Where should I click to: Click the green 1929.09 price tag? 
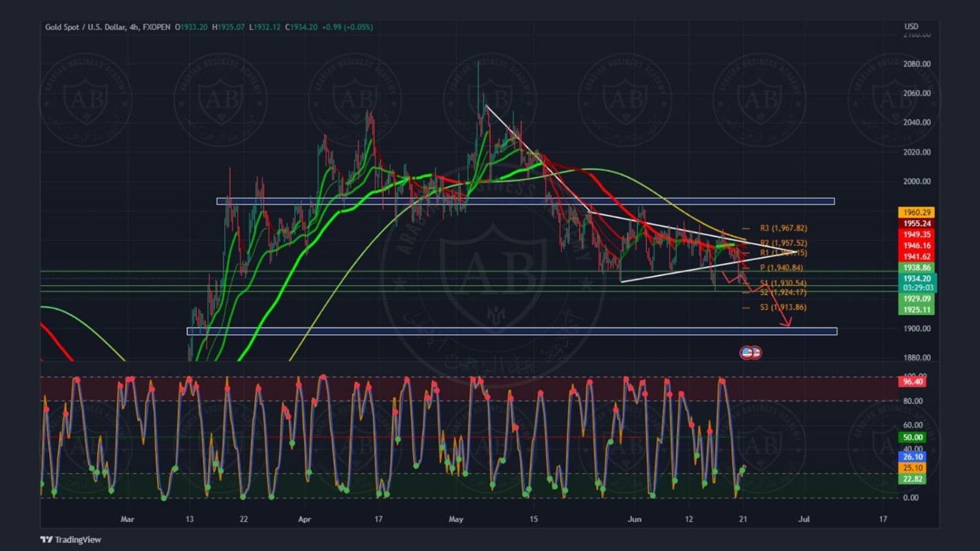click(917, 298)
